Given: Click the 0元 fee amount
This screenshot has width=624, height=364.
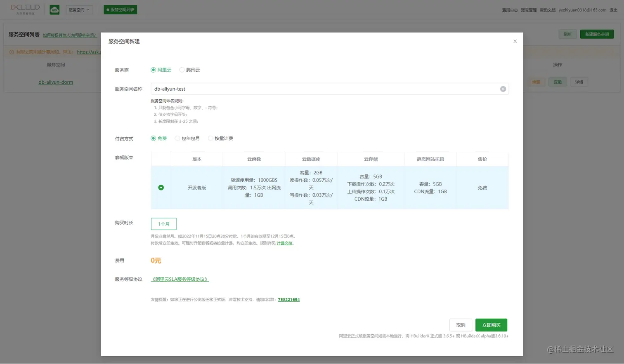Looking at the screenshot, I should coord(156,261).
